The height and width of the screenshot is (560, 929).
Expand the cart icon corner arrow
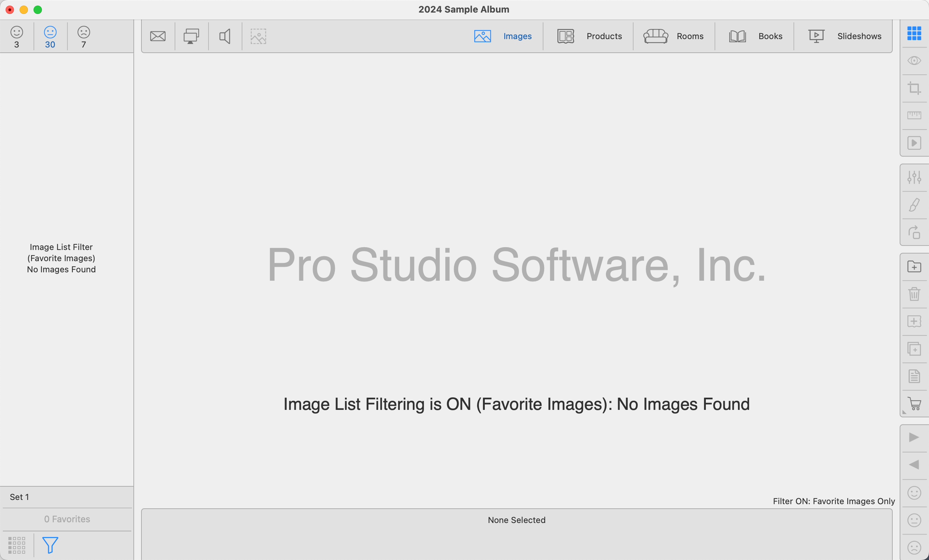(904, 412)
